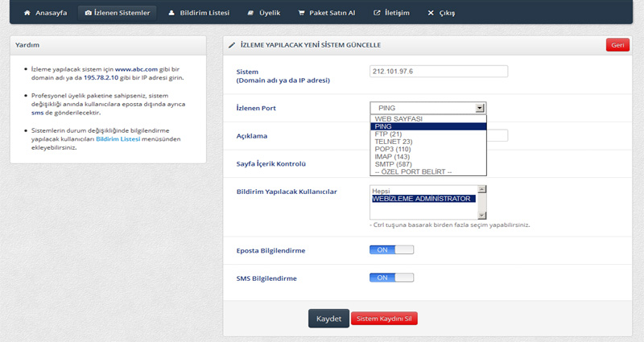
Task: Go back using the Geri button
Action: click(617, 45)
